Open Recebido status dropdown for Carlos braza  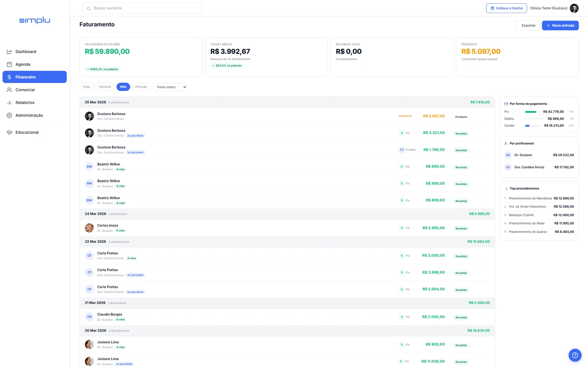461,229
